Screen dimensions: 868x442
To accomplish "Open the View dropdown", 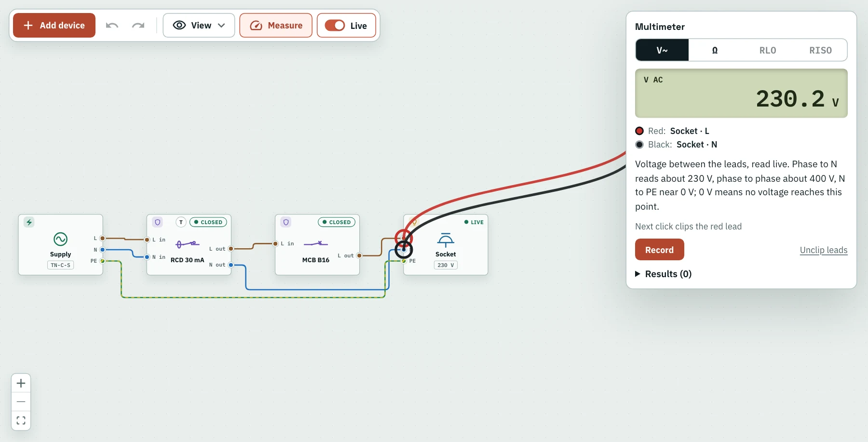I will click(x=199, y=26).
